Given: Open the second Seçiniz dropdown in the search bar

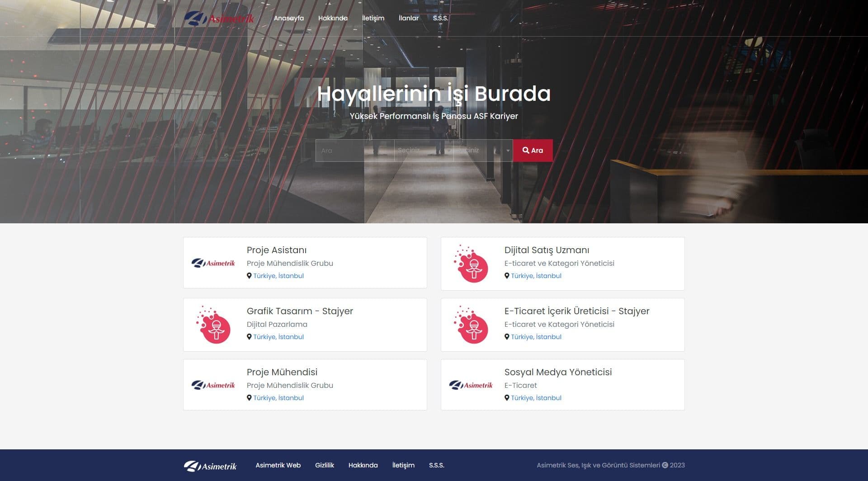Looking at the screenshot, I should point(479,150).
